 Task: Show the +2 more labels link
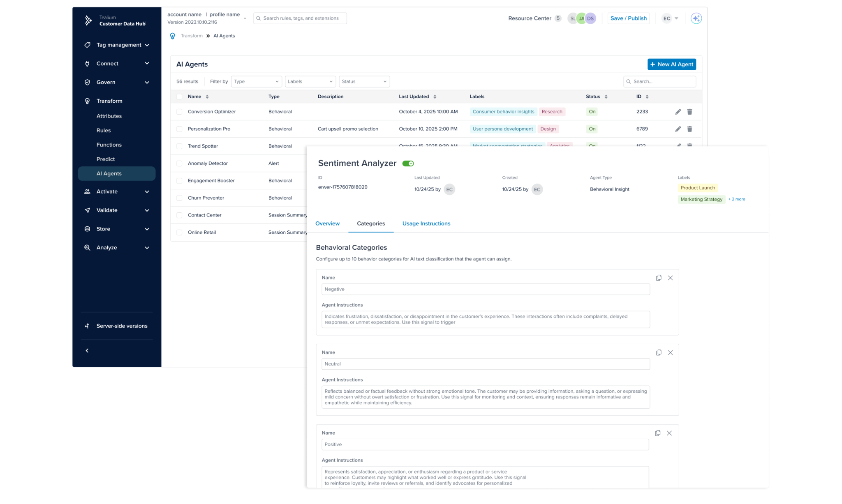point(737,199)
